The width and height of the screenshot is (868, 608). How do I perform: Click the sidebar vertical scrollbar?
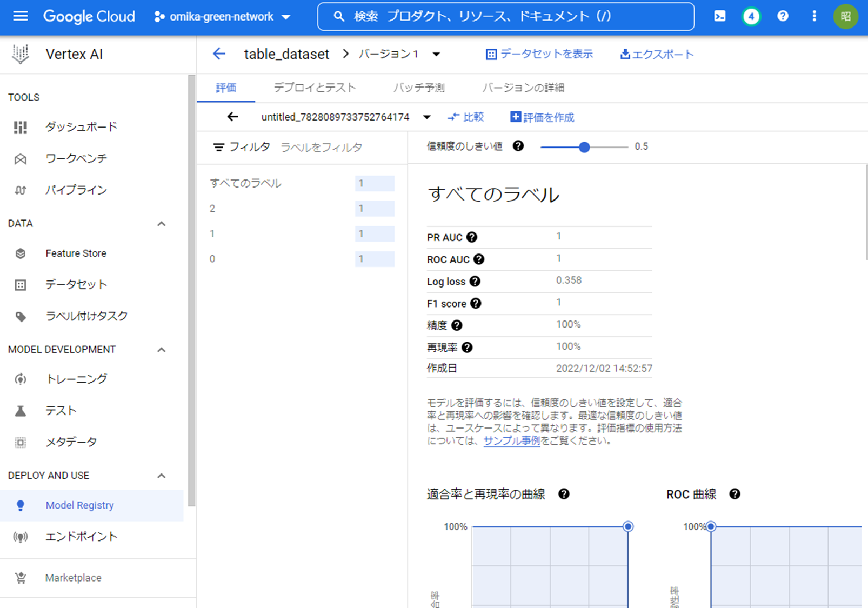(191, 291)
